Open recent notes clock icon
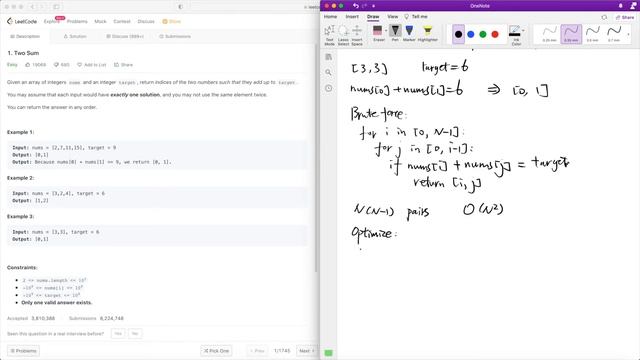Image resolution: width=640 pixels, height=360 pixels. coord(329,88)
